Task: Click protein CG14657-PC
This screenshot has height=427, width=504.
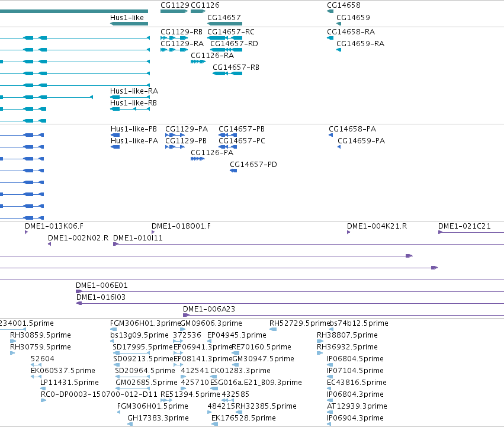Action: (x=242, y=141)
